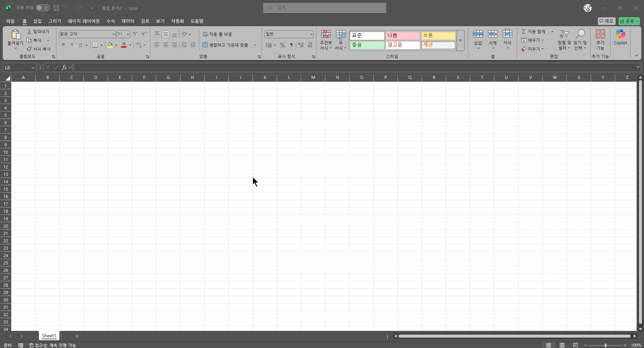
Task: Open the font name dropdown
Action: pyautogui.click(x=114, y=34)
